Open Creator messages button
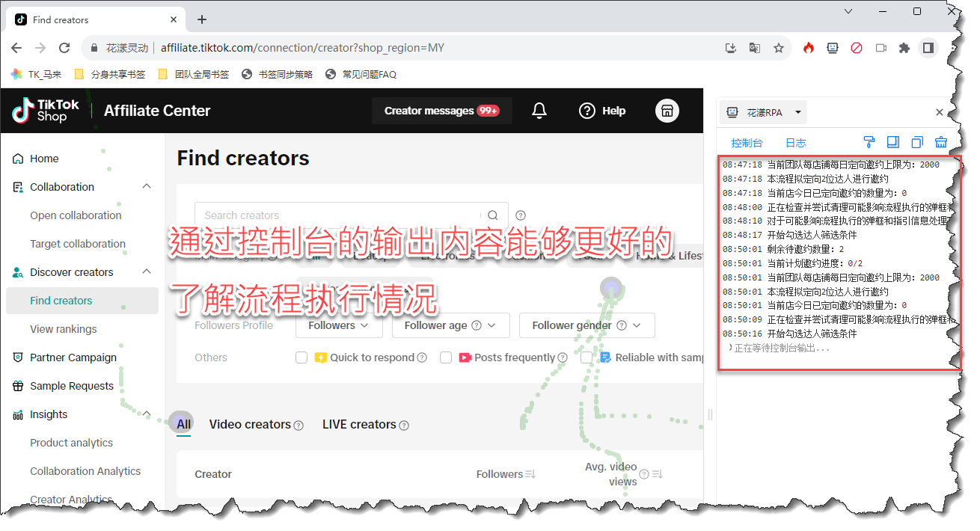980x531 pixels. pos(441,111)
